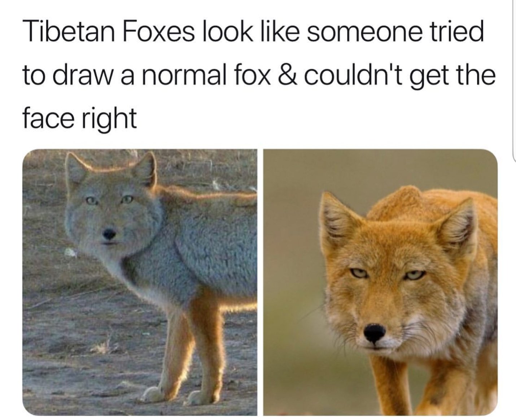
Task: Click the orange fox's squinting left eye
Action: pyautogui.click(x=359, y=273)
